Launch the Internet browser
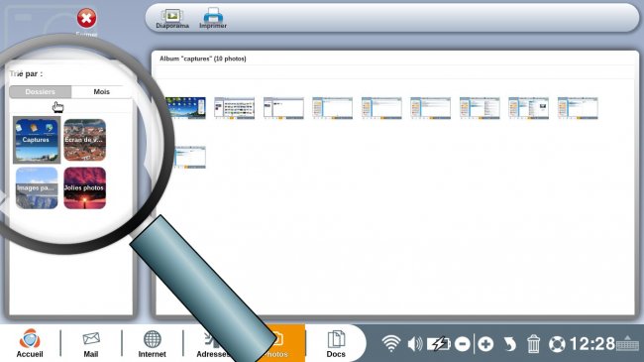 152,344
